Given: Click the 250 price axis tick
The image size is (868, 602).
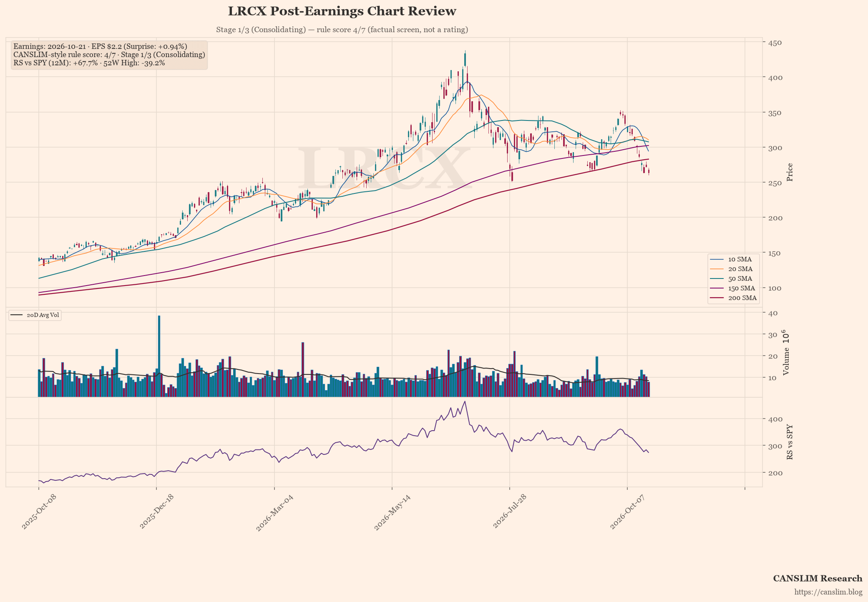Looking at the screenshot, I should click(x=776, y=183).
